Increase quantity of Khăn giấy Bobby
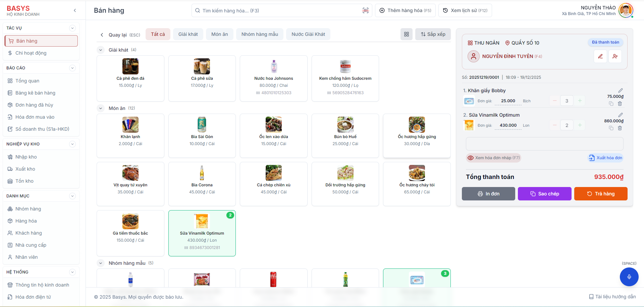Viewport: 644px width, 307px height. [x=580, y=101]
